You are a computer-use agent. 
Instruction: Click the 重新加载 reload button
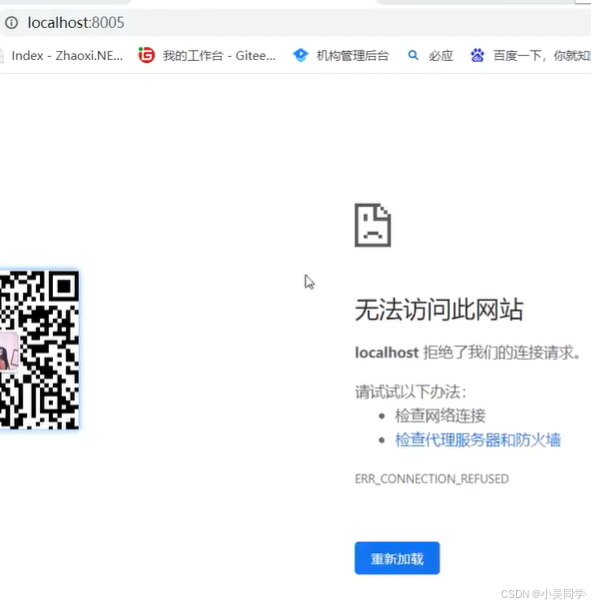point(397,558)
